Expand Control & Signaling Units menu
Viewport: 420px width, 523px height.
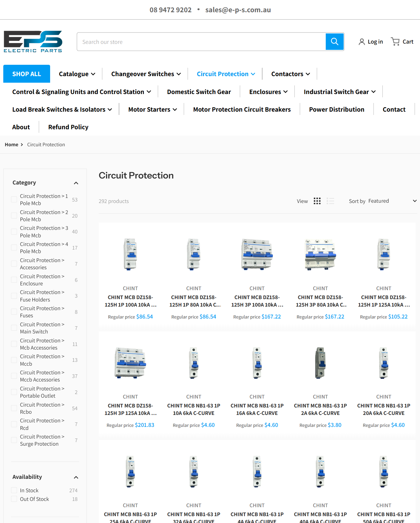[x=81, y=92]
